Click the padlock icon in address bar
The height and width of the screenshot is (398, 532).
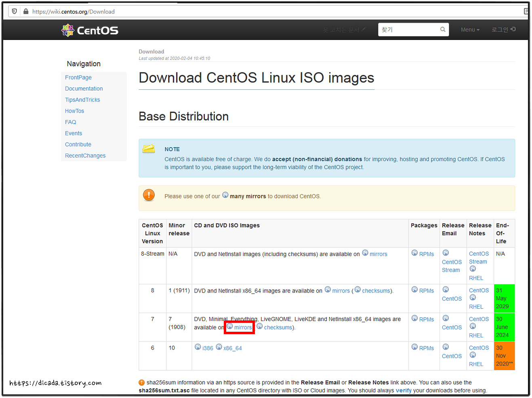[x=26, y=11]
